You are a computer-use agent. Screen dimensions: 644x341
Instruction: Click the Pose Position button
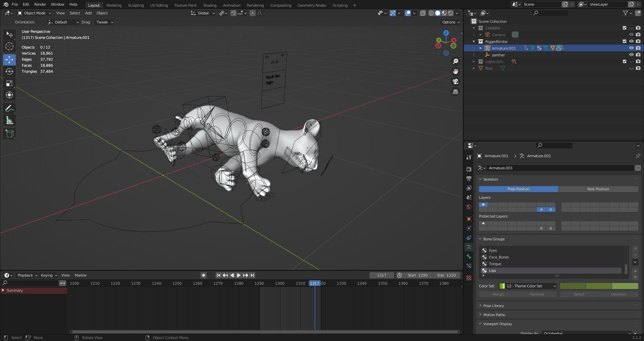(518, 189)
